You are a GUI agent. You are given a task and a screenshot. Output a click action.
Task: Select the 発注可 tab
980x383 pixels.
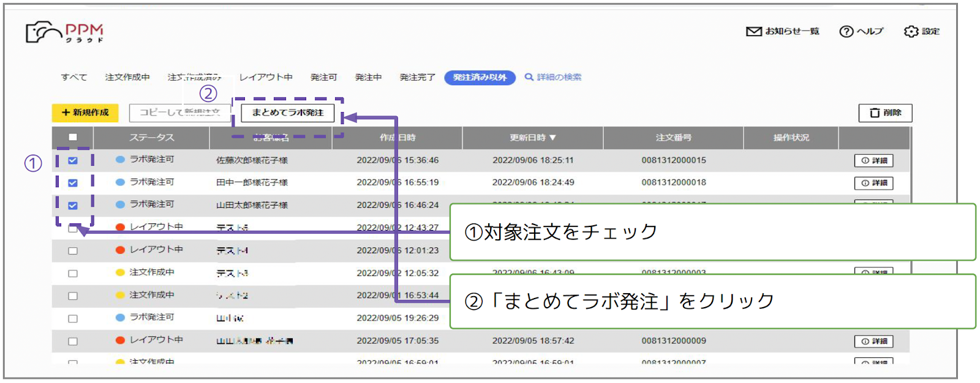(x=324, y=77)
